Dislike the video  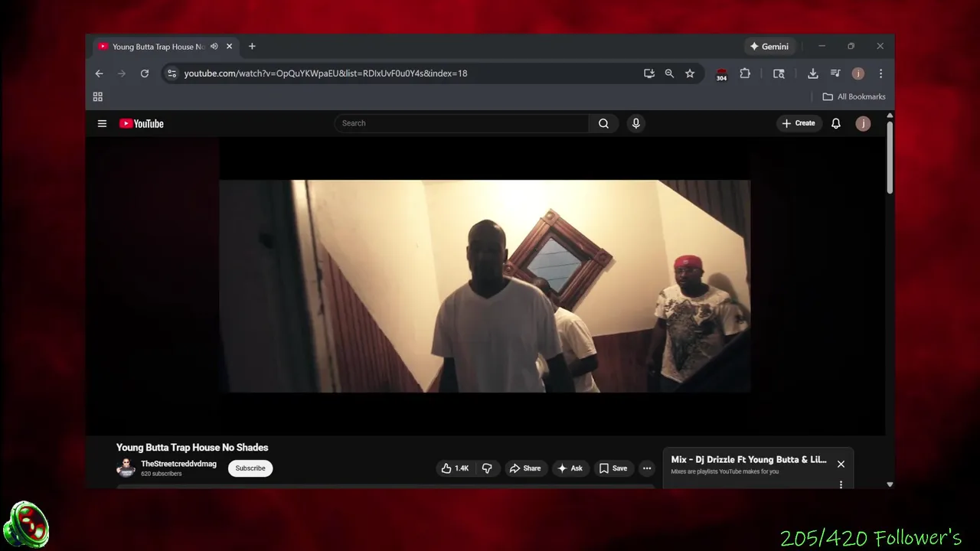click(487, 468)
